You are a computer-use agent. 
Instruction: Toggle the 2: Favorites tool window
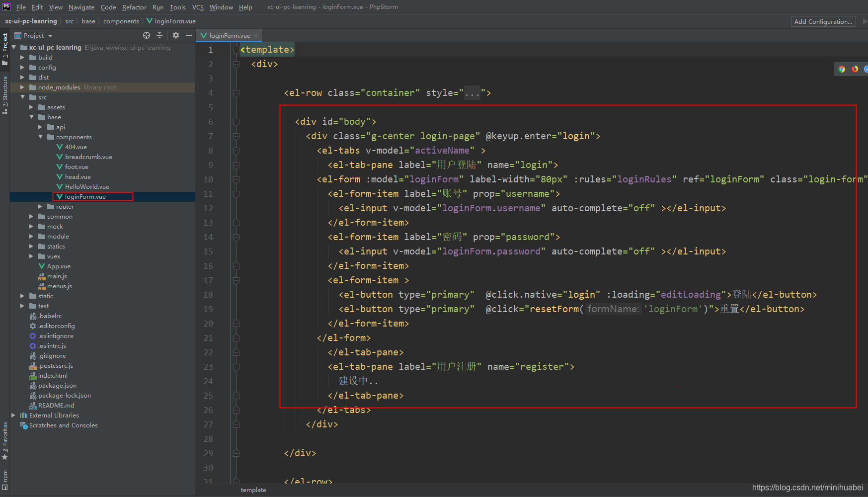coord(5,441)
